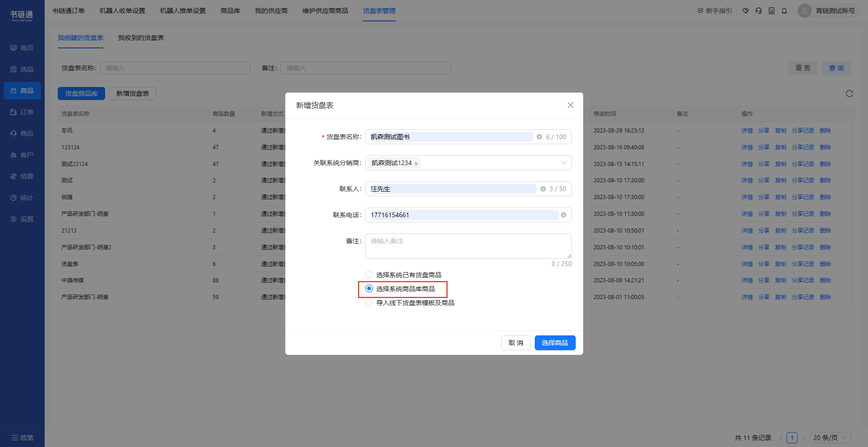
Task: Select 导入线下货盘表模板及商品 radio option
Action: click(369, 302)
